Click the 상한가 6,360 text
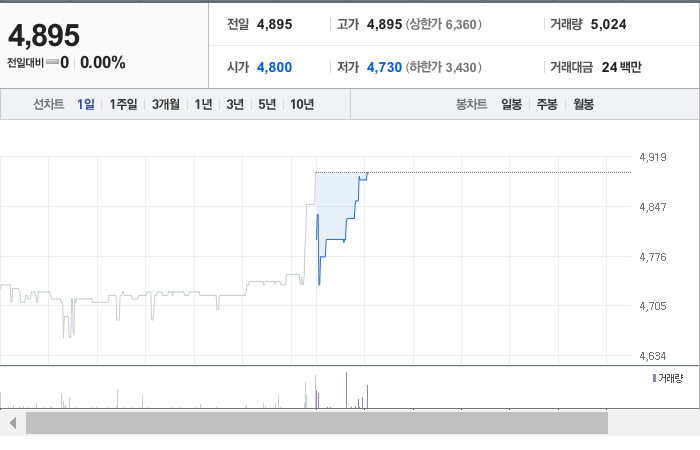Image resolution: width=700 pixels, height=450 pixels. [x=443, y=24]
